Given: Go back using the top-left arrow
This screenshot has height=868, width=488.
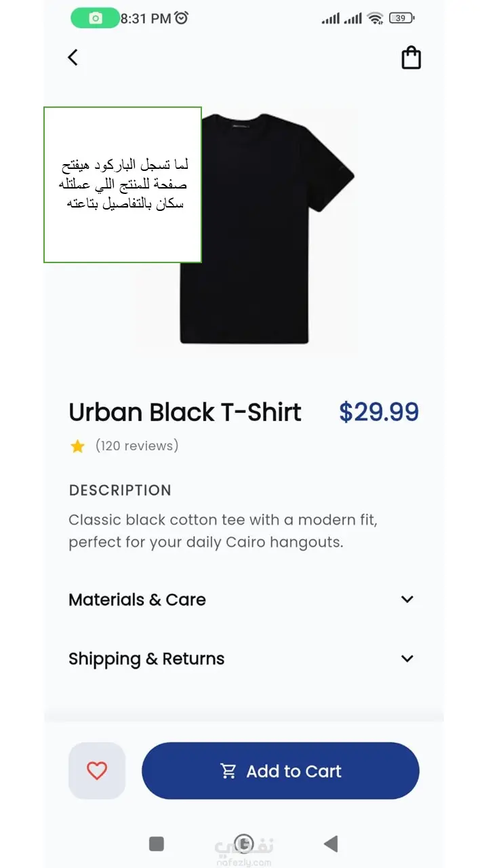Looking at the screenshot, I should click(x=73, y=58).
